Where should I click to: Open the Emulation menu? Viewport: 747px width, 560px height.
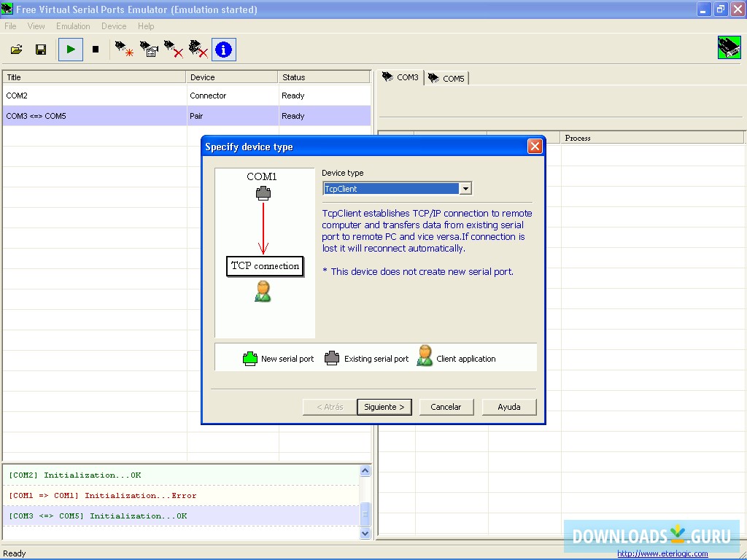73,26
